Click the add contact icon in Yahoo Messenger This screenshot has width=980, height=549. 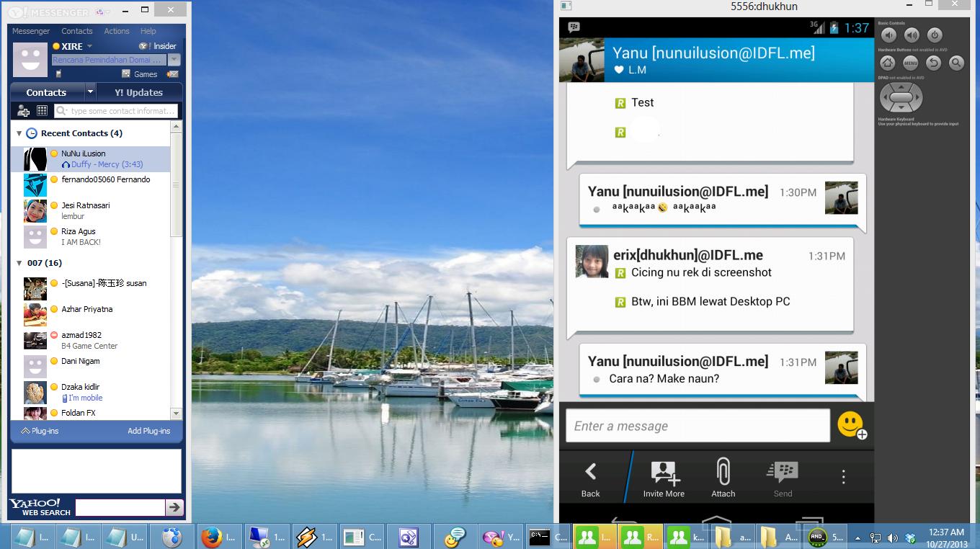(23, 111)
